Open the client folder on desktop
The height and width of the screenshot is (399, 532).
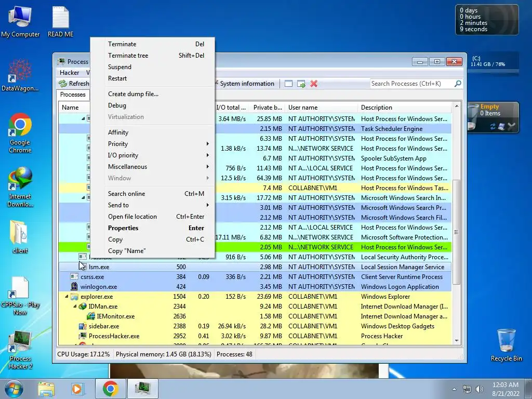coord(19,237)
